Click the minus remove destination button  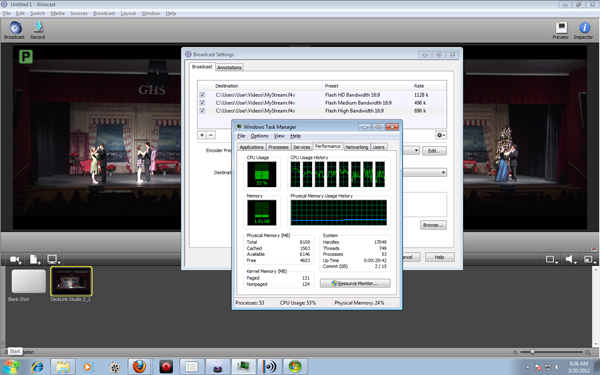pos(211,135)
